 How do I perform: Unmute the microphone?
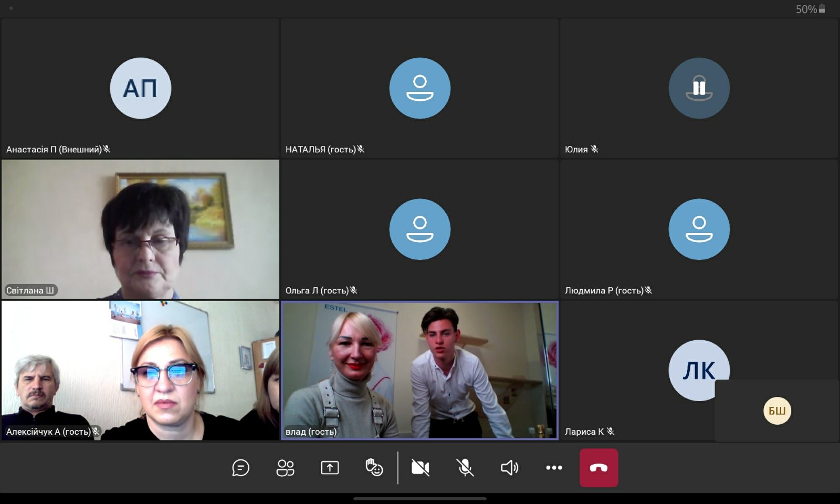point(465,467)
